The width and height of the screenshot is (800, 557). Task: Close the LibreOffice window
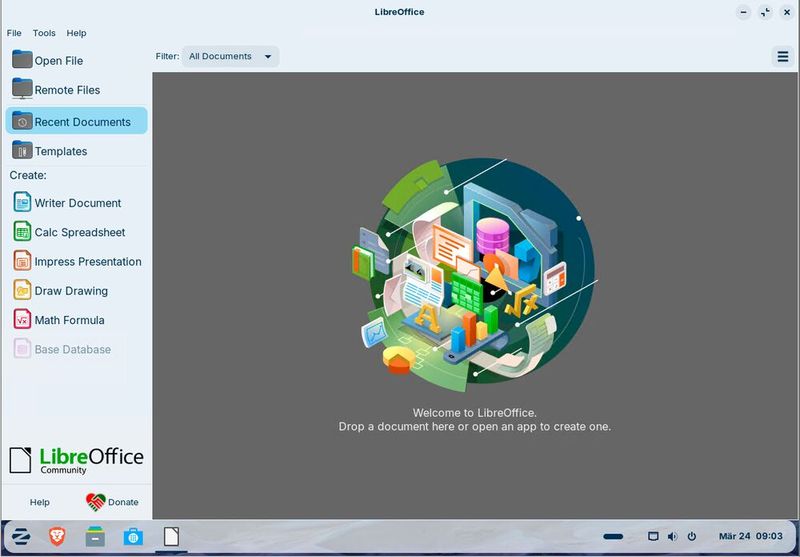tap(787, 12)
